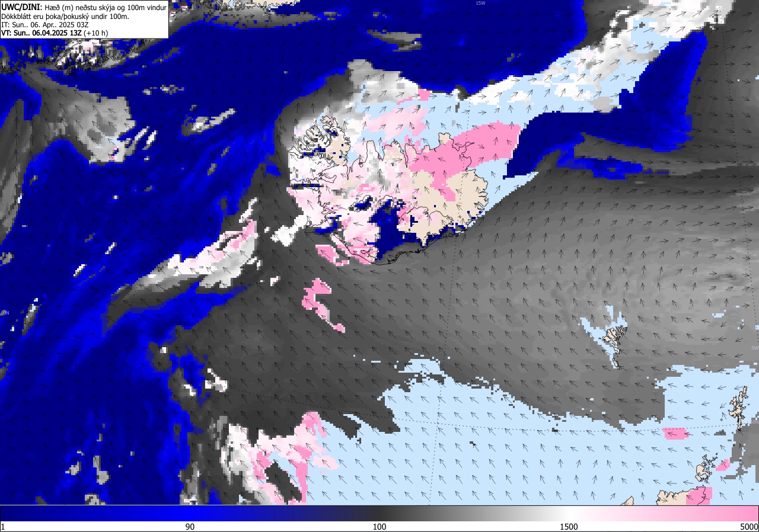Screen dimensions: 759x532
Task: Click the '5000' label on the color scale
Action: (750, 527)
